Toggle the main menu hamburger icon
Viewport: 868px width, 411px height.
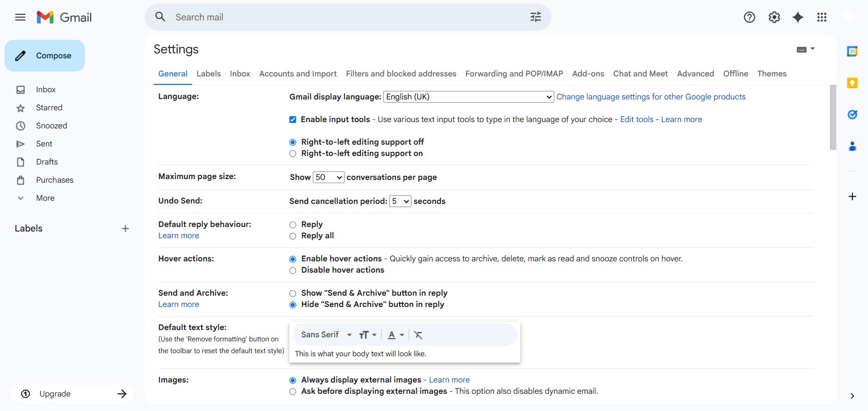point(20,17)
